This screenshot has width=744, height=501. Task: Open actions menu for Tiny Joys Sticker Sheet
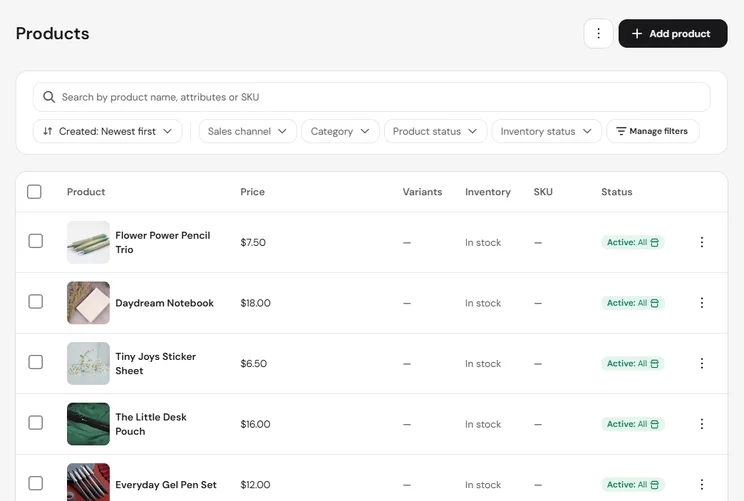[x=702, y=363]
